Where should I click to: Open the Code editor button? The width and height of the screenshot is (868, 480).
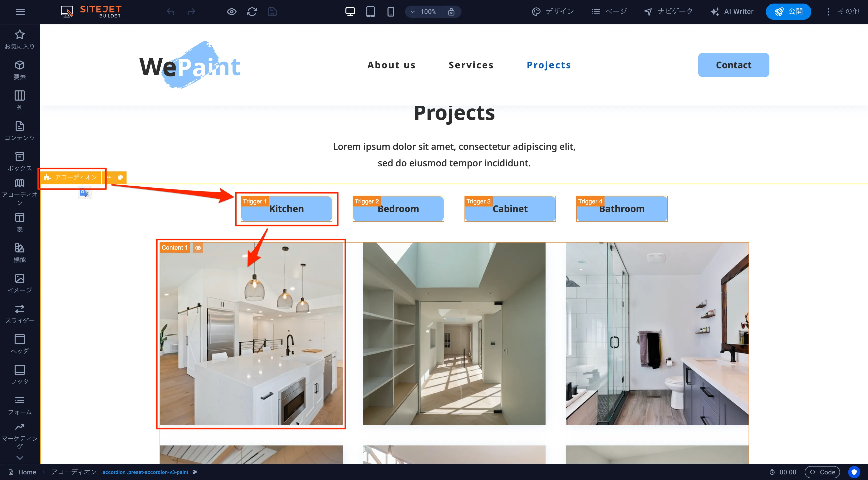tap(822, 472)
